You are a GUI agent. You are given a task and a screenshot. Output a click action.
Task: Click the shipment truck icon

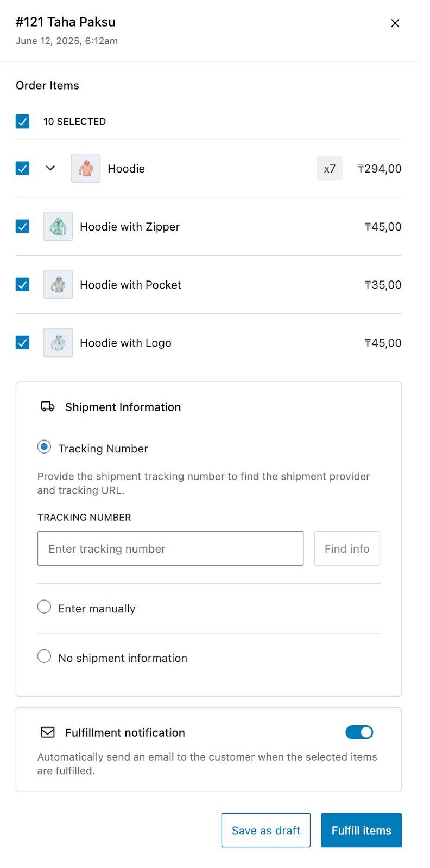48,407
